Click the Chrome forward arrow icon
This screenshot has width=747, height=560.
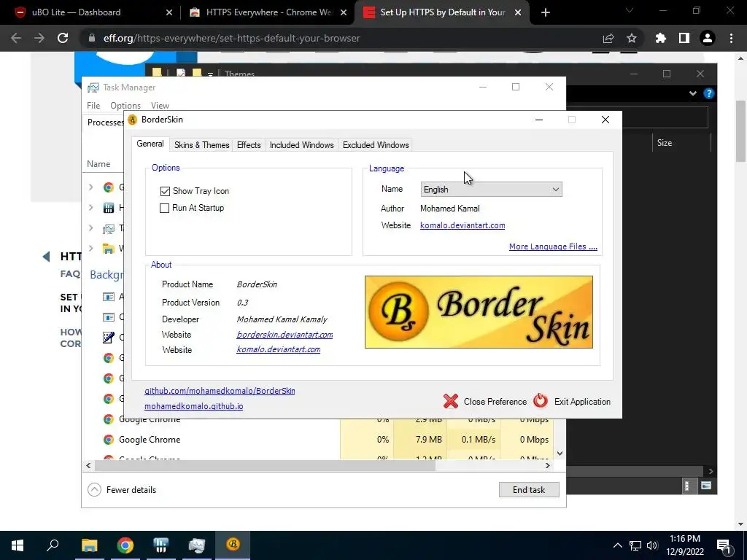(39, 38)
